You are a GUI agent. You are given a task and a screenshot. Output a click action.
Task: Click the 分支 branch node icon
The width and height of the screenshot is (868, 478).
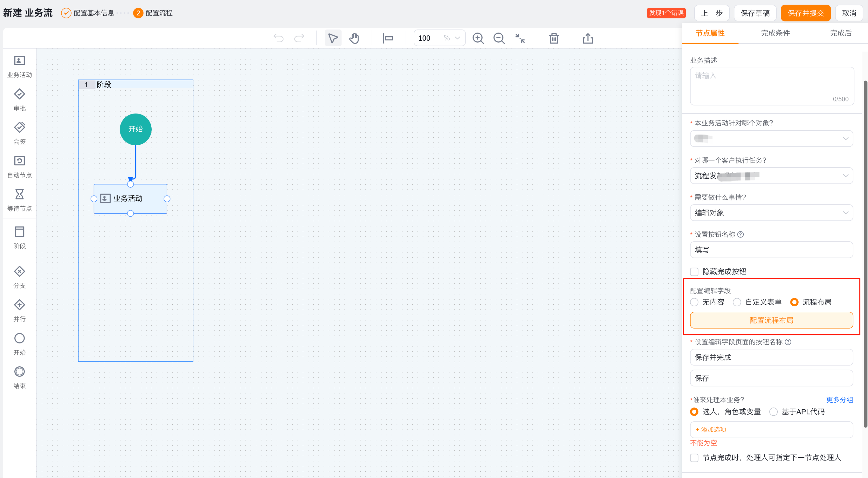(x=19, y=271)
